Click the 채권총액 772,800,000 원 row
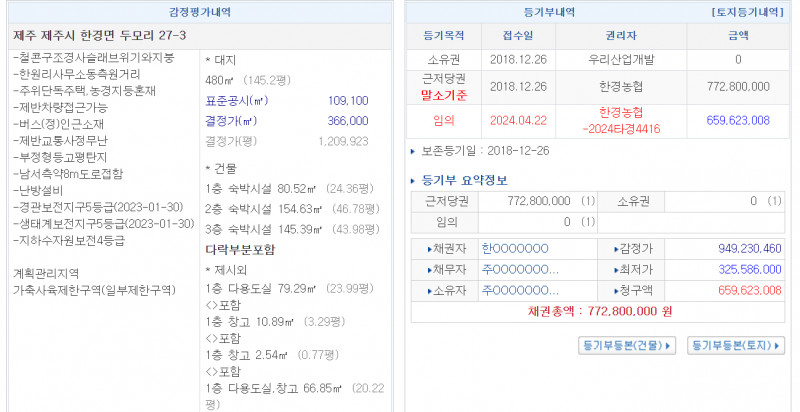The height and width of the screenshot is (412, 800). click(598, 312)
